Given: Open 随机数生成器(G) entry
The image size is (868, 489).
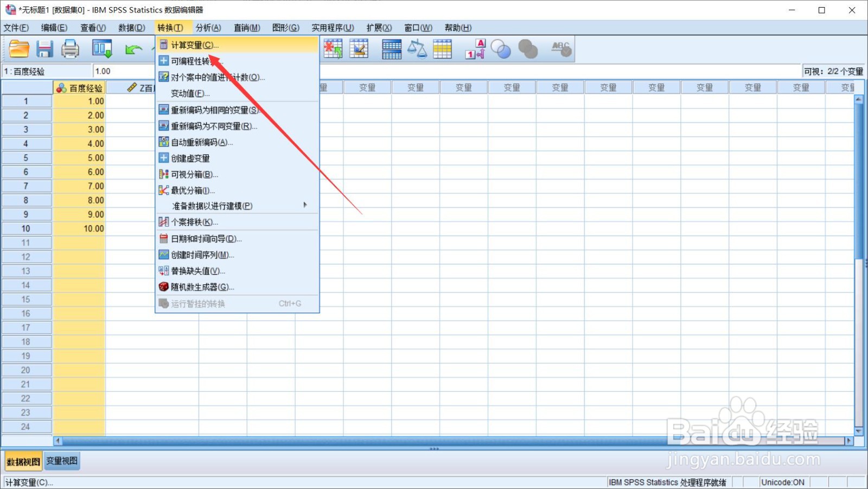Looking at the screenshot, I should [x=237, y=287].
